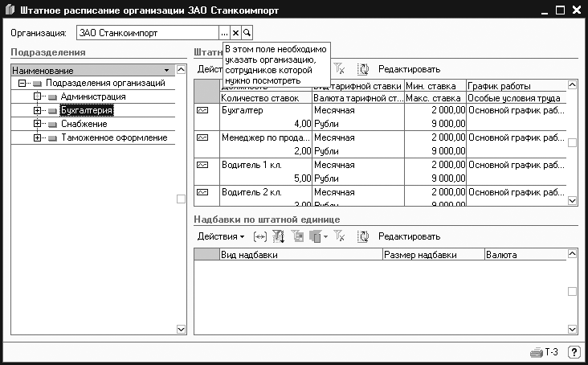The height and width of the screenshot is (365, 588).
Task: Click refresh icon in staff positions toolbar
Action: tap(362, 70)
